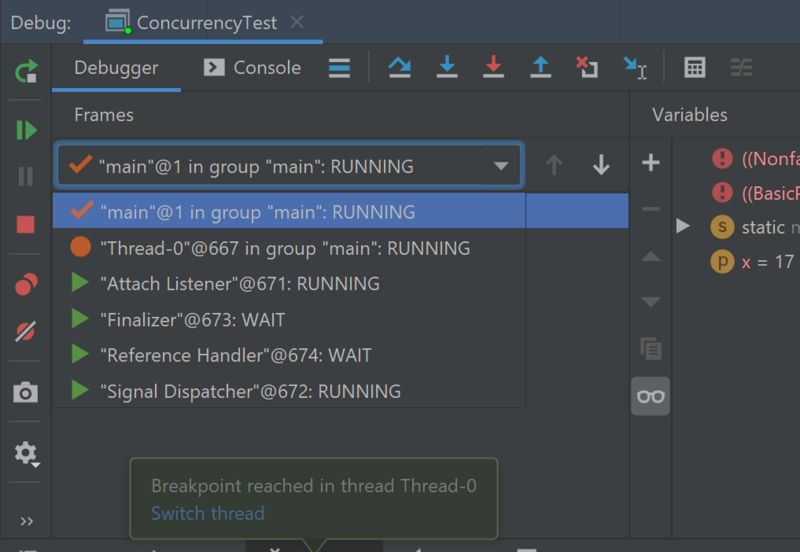The height and width of the screenshot is (552, 800).
Task: Toggle show watches glasses icon
Action: pyautogui.click(x=651, y=396)
